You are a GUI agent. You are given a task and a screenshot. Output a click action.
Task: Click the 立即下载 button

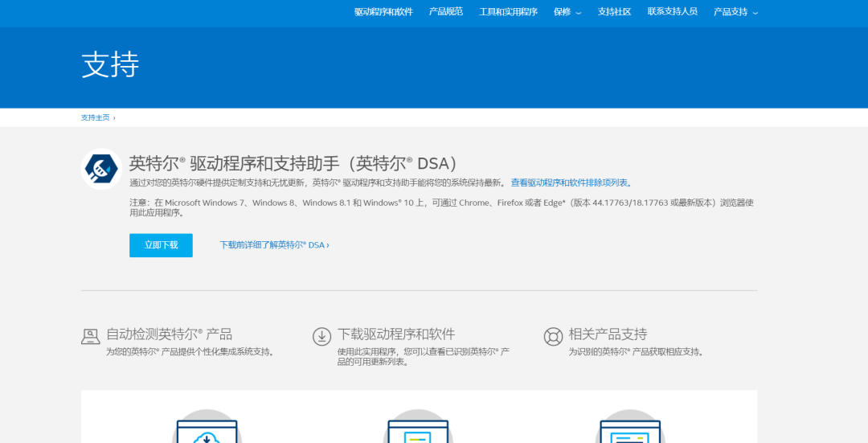tap(161, 245)
